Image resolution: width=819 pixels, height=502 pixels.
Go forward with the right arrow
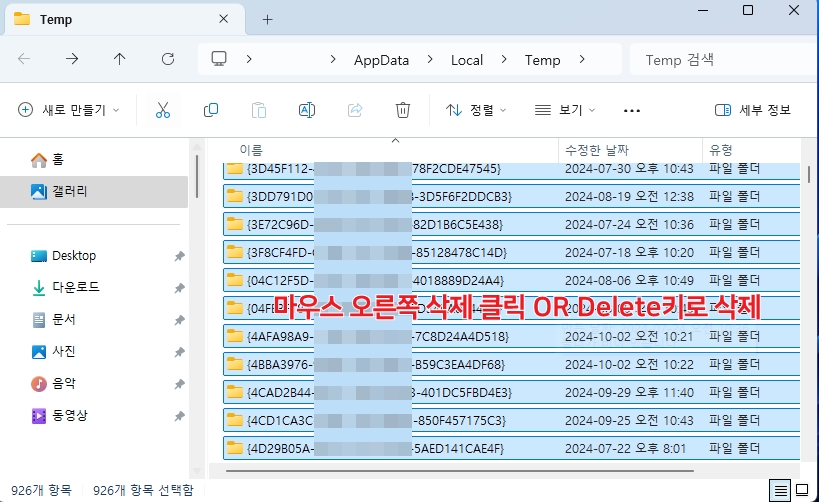click(72, 59)
